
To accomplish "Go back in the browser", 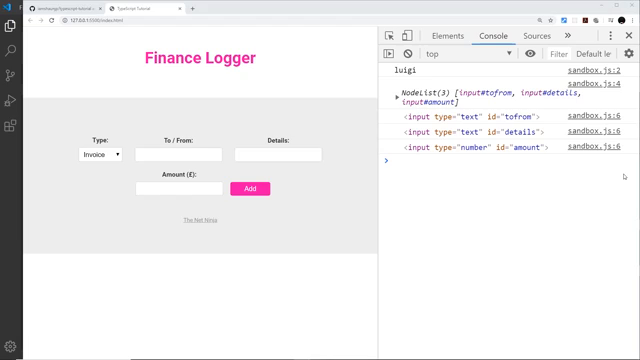I will (x=30, y=20).
